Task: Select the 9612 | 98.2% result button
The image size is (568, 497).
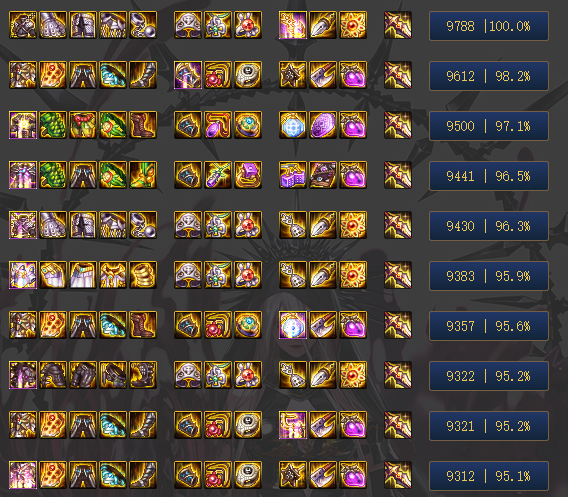Action: (x=489, y=76)
